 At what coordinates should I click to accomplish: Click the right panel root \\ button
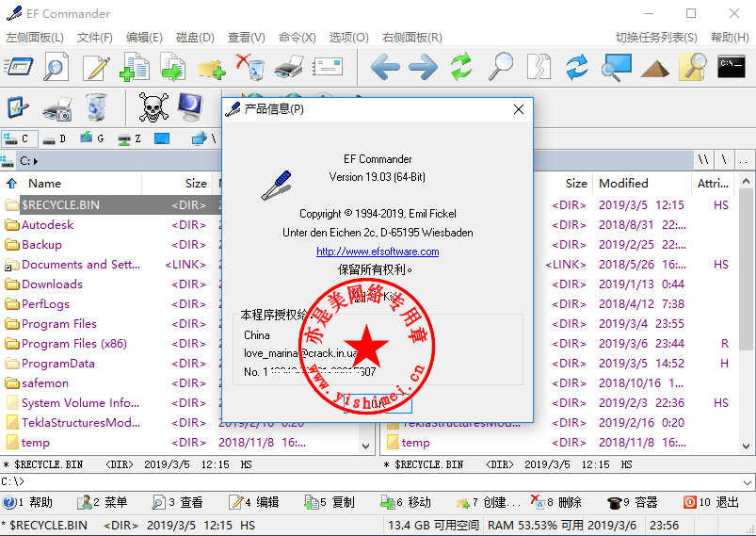click(x=704, y=160)
